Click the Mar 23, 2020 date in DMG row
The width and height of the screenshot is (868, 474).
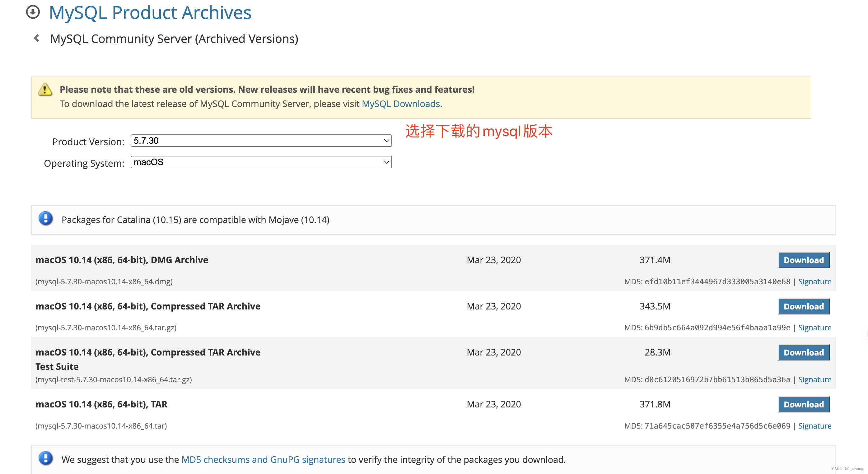tap(494, 260)
